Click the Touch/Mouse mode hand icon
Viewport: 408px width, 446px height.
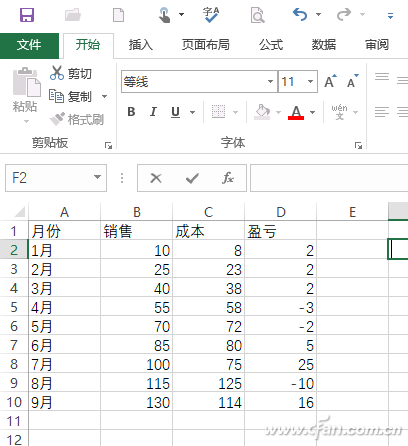[x=164, y=15]
